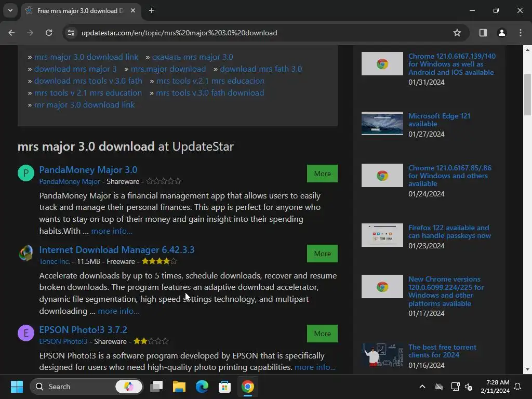Click download mrs fath 3.0 link
Screen dimensions: 532x399
coord(261,69)
